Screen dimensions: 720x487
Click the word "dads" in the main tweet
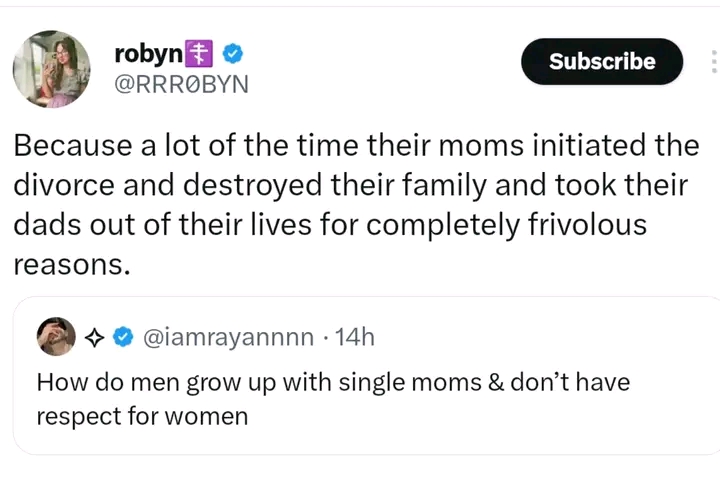(x=49, y=225)
